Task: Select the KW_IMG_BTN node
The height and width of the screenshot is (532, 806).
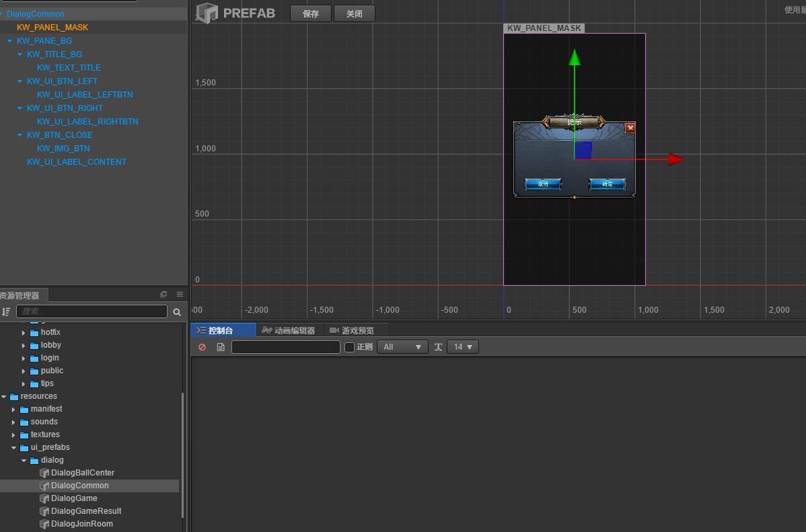Action: (63, 149)
